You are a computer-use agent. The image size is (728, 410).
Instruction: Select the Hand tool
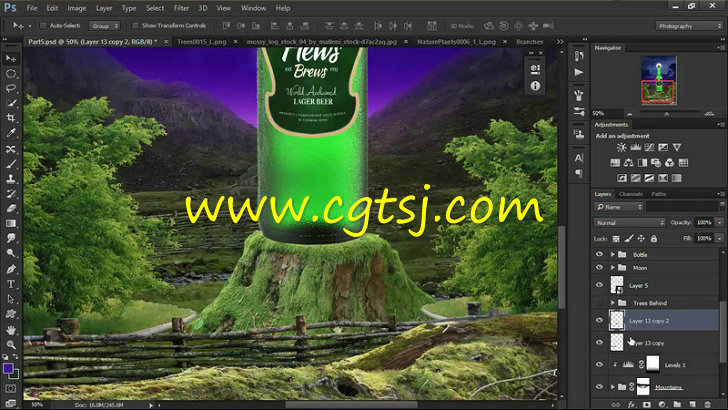tap(11, 330)
